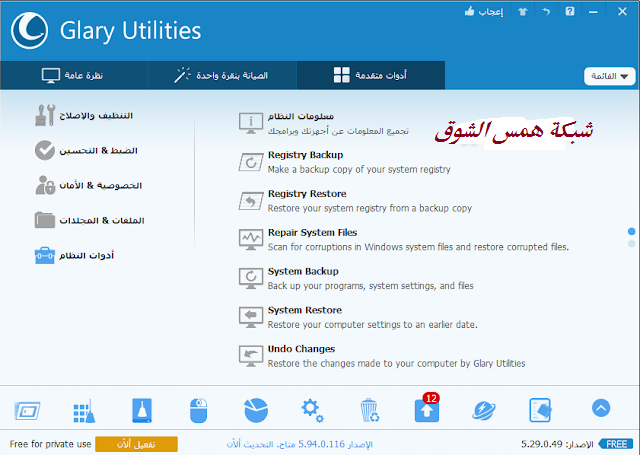The height and width of the screenshot is (455, 640).
Task: Click the thumbs-up like button
Action: click(484, 11)
